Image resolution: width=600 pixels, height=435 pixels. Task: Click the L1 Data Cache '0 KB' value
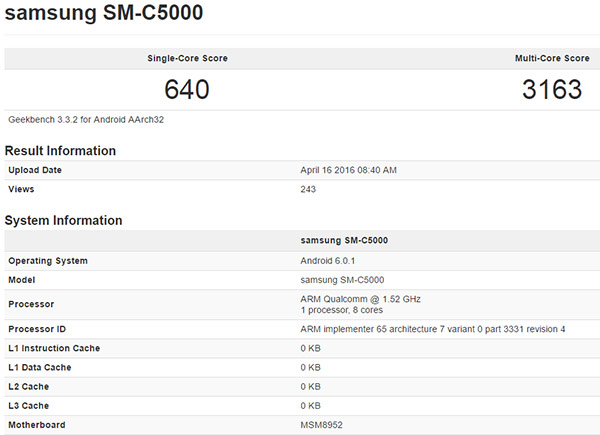(310, 367)
